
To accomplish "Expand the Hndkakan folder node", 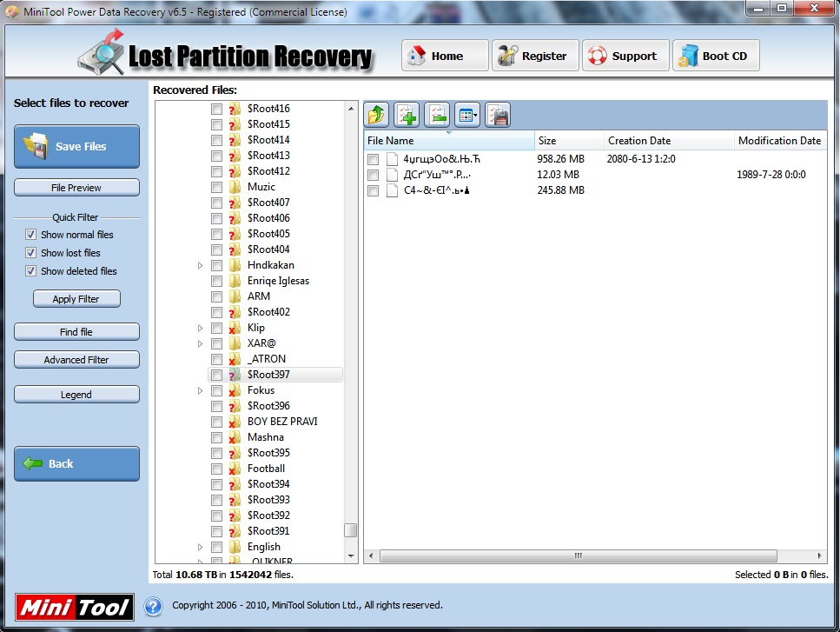I will tap(200, 265).
